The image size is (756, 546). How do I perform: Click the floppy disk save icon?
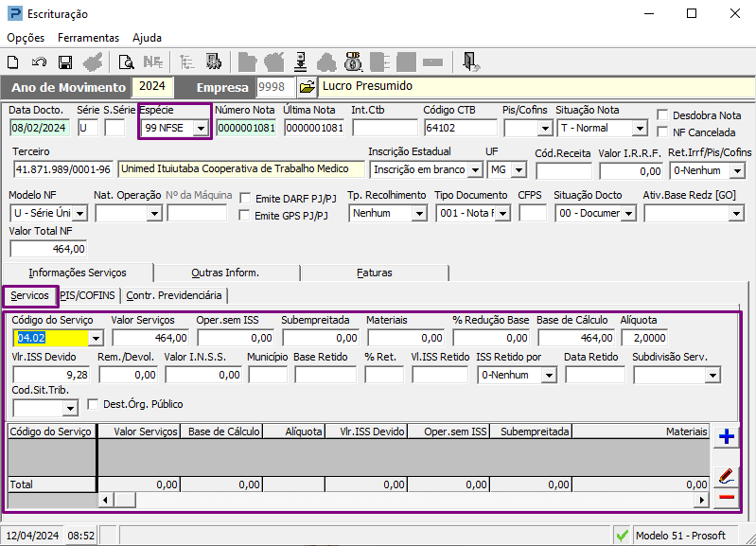(x=65, y=62)
